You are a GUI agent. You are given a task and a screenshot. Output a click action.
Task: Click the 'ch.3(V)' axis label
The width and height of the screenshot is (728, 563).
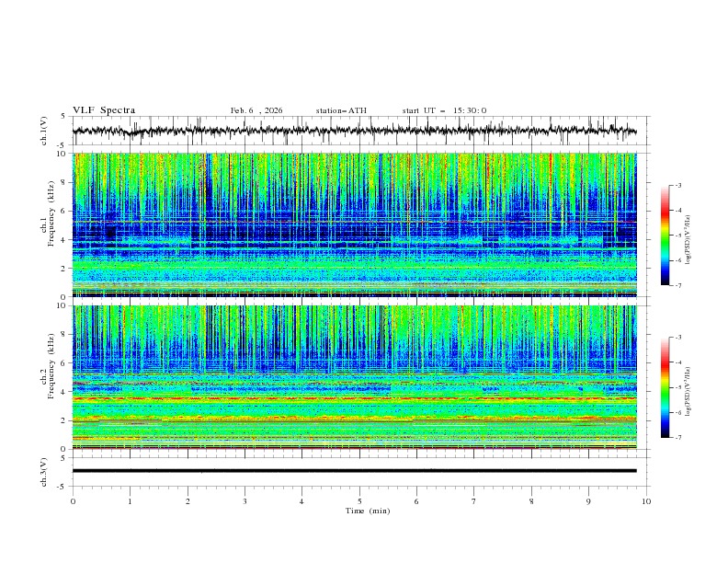point(44,473)
